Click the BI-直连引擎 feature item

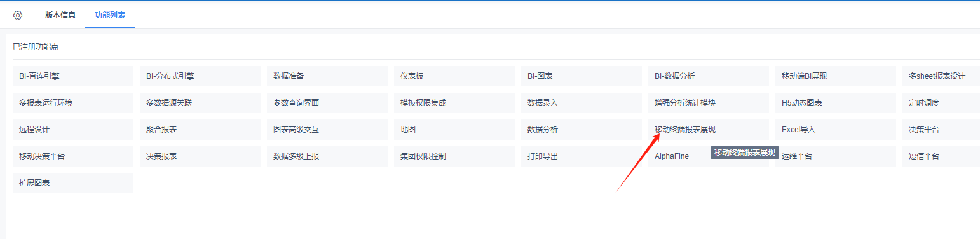pyautogui.click(x=73, y=76)
